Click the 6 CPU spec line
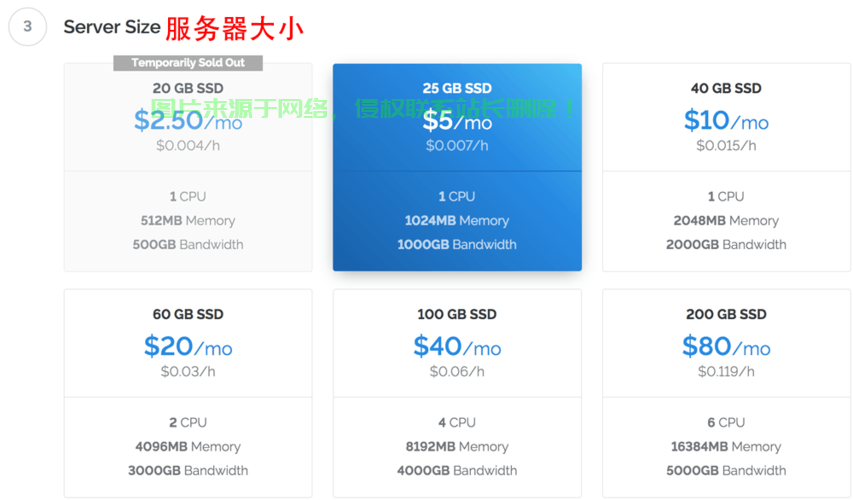The image size is (853, 500). click(x=726, y=422)
